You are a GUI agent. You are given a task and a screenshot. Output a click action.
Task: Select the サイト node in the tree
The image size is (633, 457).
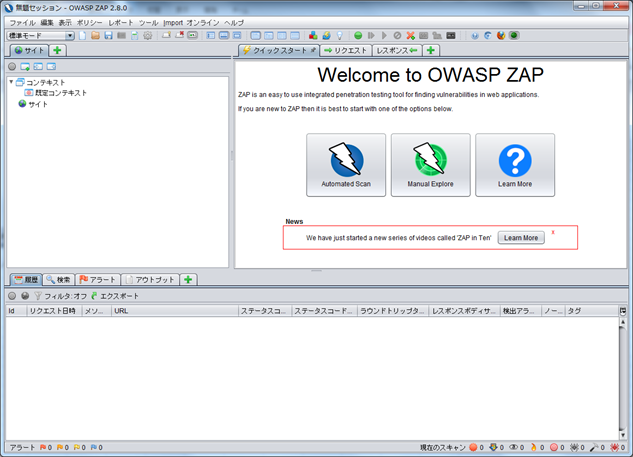pyautogui.click(x=33, y=104)
